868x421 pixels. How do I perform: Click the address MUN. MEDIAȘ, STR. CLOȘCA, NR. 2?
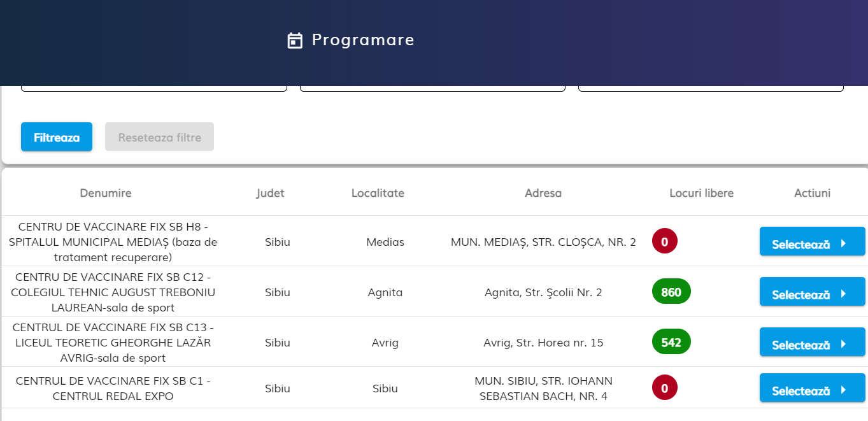pyautogui.click(x=543, y=242)
